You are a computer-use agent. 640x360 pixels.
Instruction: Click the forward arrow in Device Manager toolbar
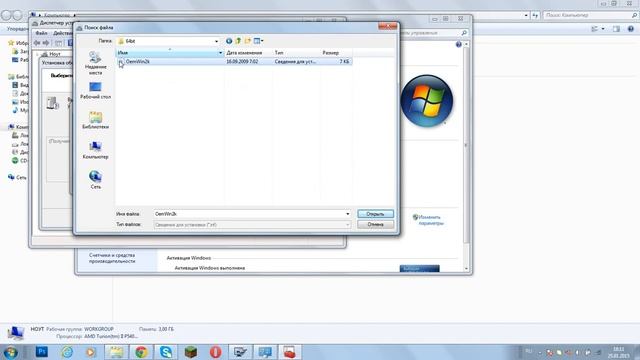tap(46, 43)
